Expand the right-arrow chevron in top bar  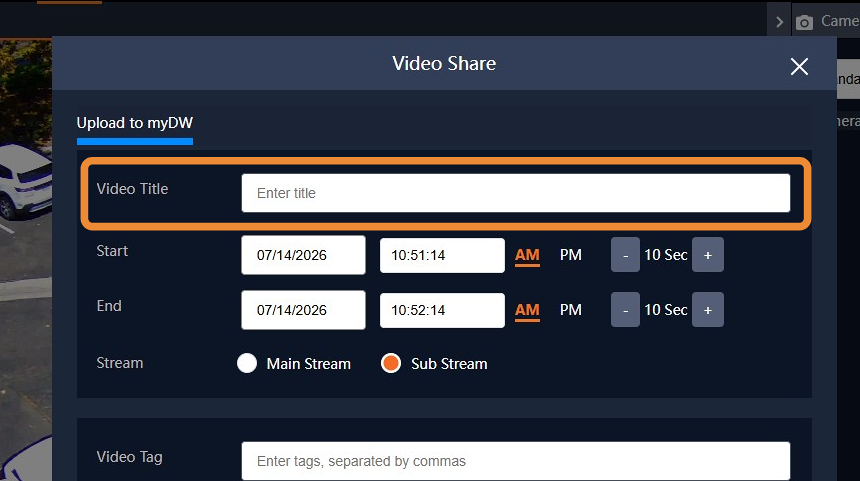(779, 22)
